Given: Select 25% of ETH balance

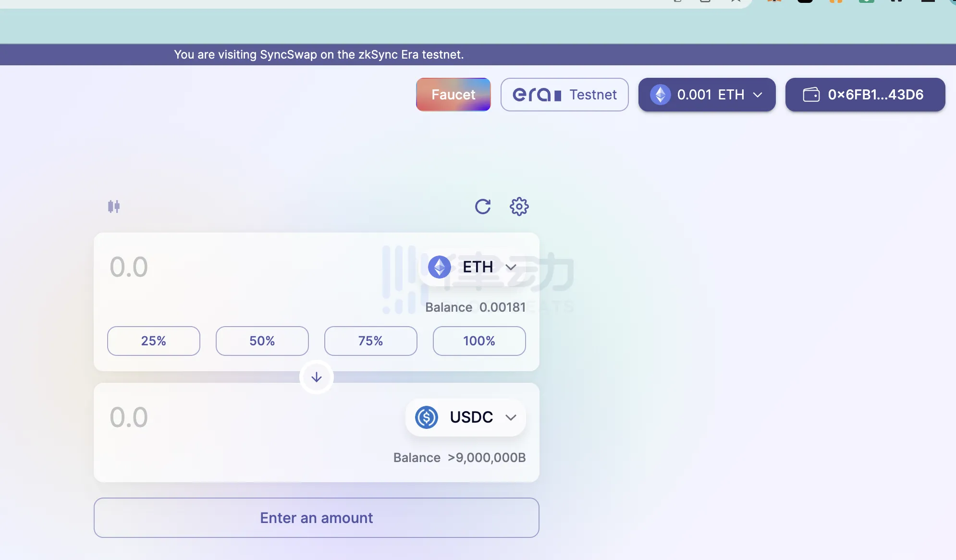Looking at the screenshot, I should coord(153,341).
